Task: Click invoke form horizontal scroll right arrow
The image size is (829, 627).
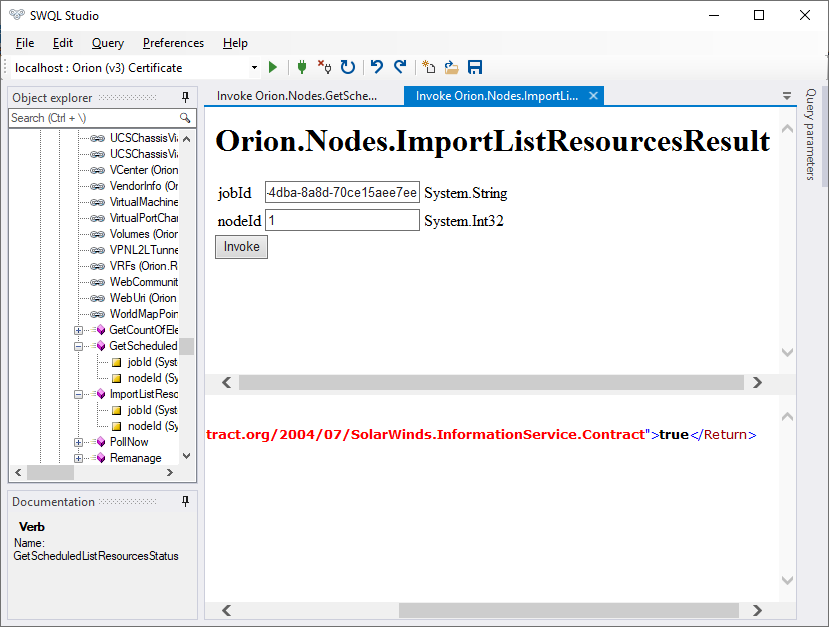Action: pos(757,382)
